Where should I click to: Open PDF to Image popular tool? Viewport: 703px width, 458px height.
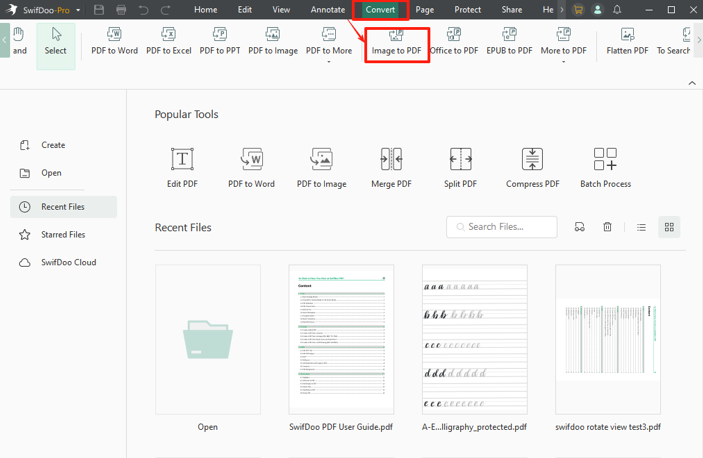coord(321,168)
